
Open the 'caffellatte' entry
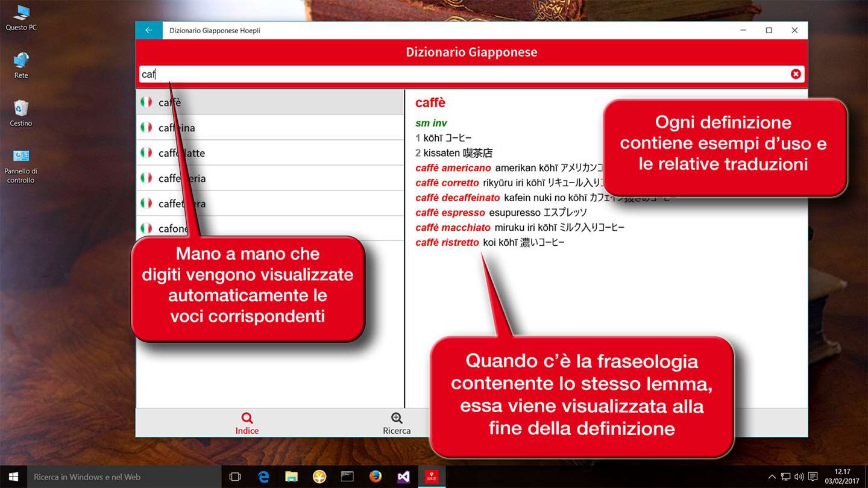pos(270,153)
